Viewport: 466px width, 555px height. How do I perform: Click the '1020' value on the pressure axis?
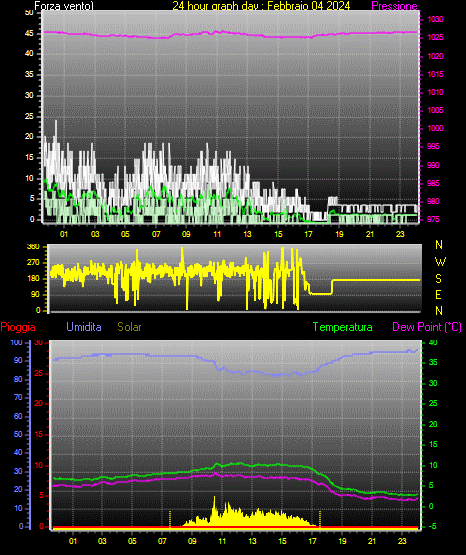coord(435,56)
